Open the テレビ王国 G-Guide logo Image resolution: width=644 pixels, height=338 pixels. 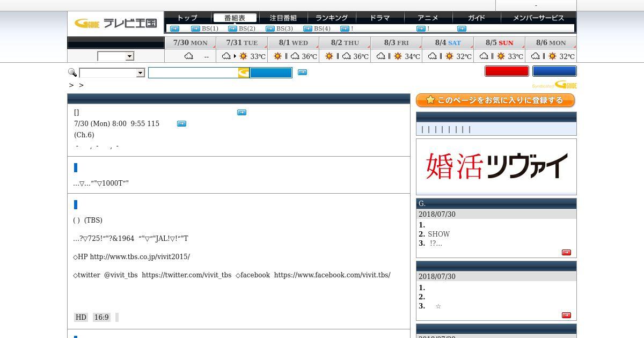115,23
